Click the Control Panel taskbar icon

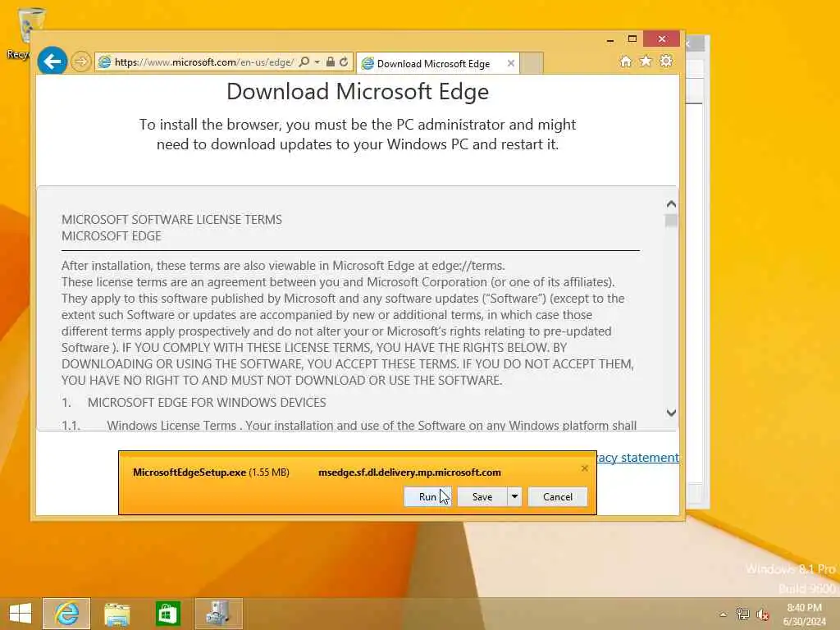point(218,614)
